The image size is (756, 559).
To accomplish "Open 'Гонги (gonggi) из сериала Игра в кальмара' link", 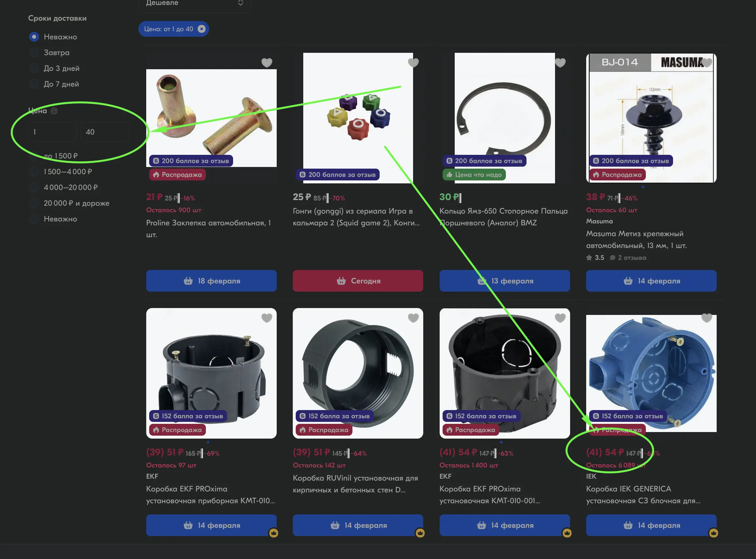I will click(356, 217).
